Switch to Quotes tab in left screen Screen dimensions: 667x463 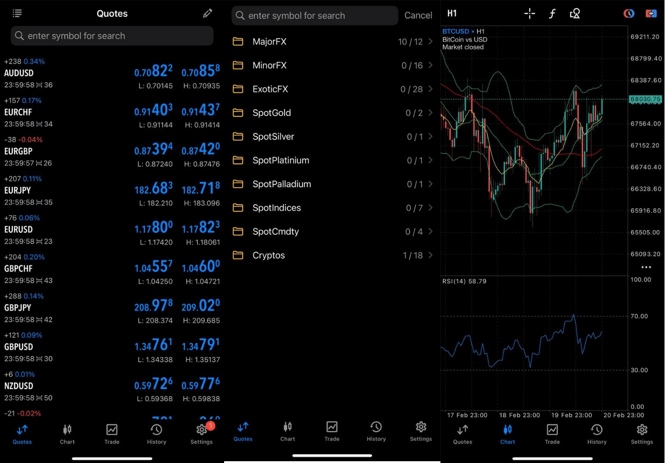pos(22,434)
